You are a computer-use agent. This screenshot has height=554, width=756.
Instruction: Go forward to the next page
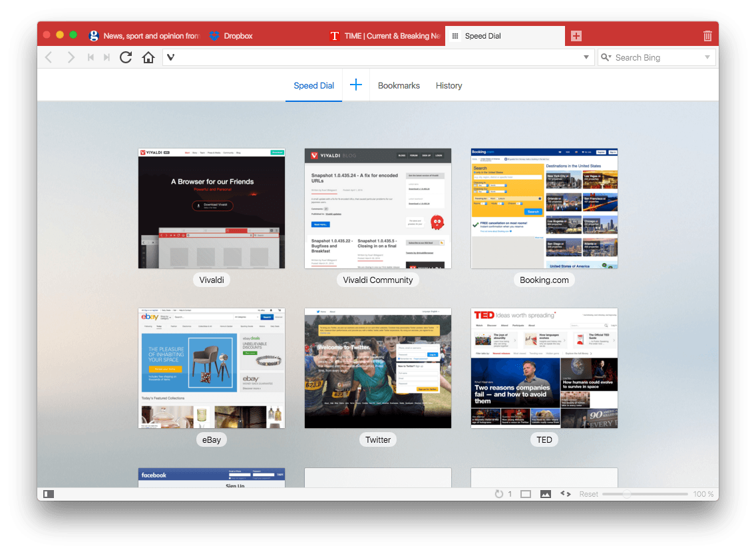[x=71, y=57]
